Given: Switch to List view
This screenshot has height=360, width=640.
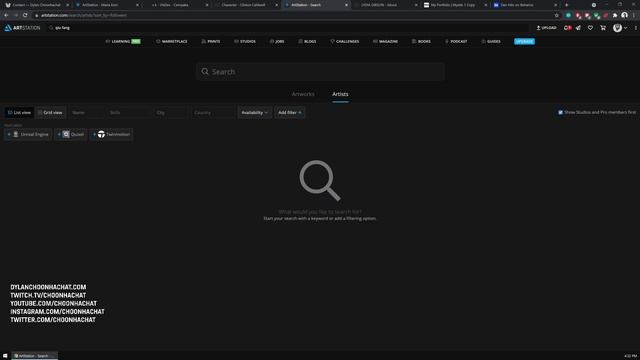Looking at the screenshot, I should coord(19,112).
